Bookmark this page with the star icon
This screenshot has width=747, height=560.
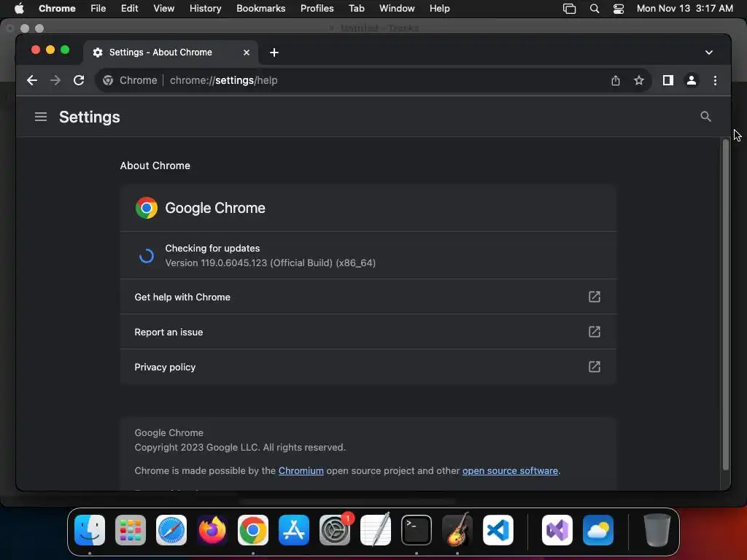point(639,80)
